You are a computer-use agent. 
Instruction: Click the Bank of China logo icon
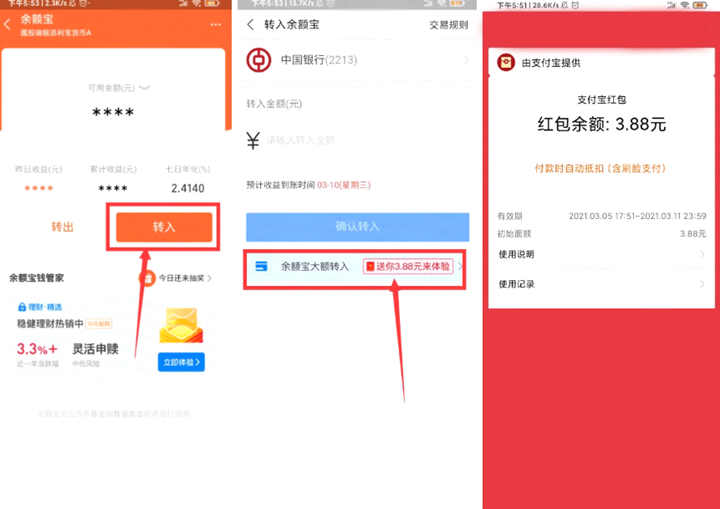[256, 62]
